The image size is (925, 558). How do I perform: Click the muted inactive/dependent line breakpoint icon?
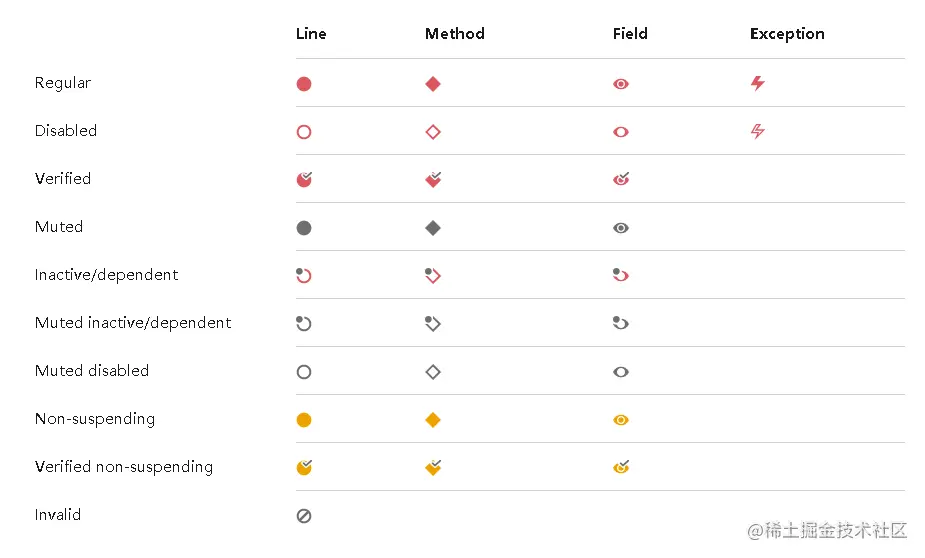point(304,324)
